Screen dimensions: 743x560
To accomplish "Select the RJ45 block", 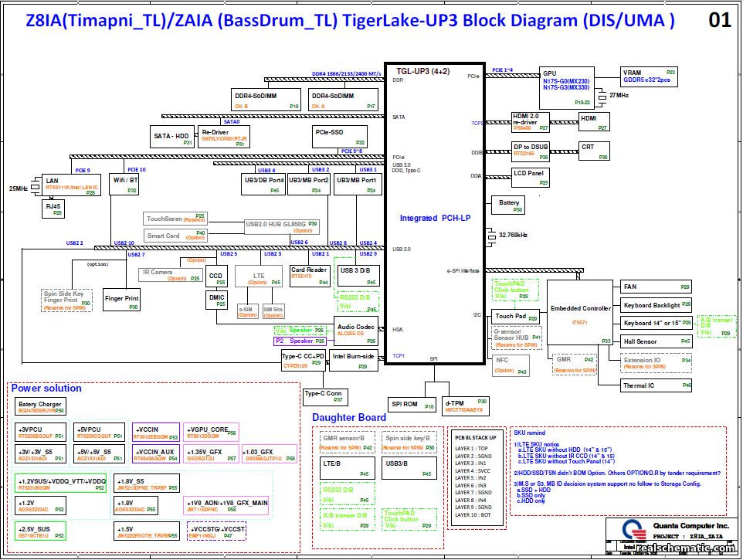I will tap(53, 209).
